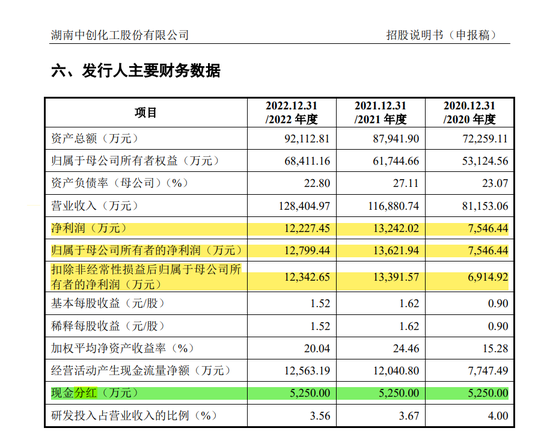
Task: Click value 15.28
Action: [495, 349]
